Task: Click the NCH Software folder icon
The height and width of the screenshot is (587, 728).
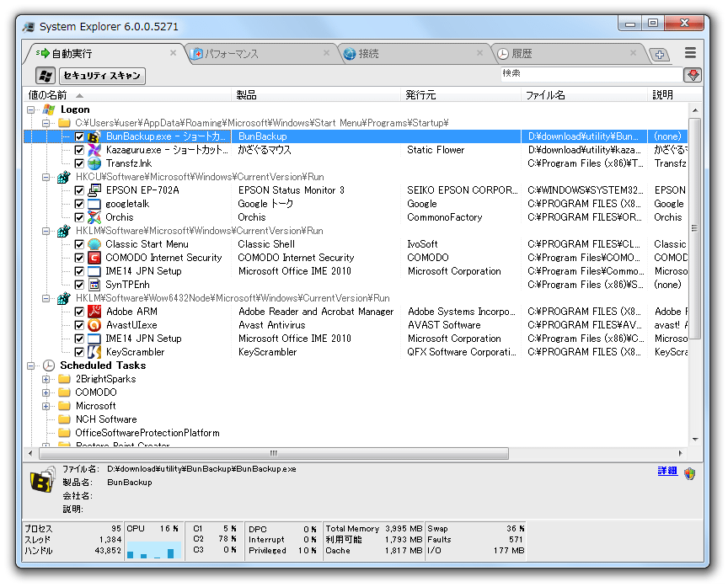Action: click(x=64, y=419)
